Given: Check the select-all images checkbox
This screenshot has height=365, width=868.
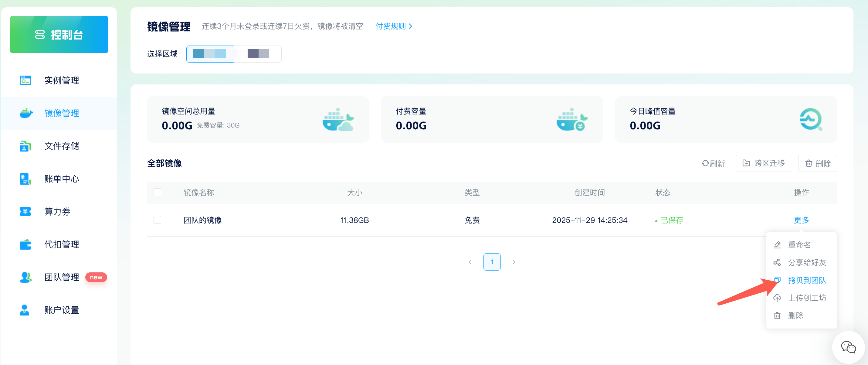Looking at the screenshot, I should [157, 192].
